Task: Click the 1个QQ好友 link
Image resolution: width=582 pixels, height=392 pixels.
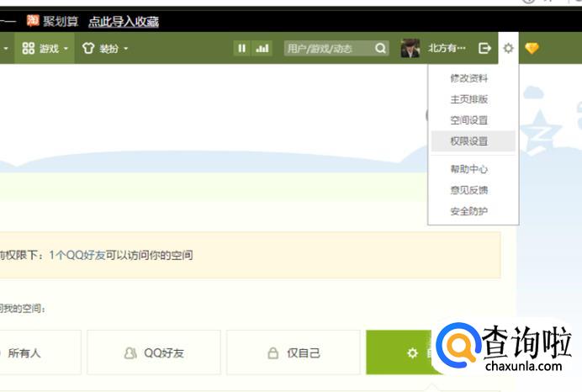Action: coord(77,255)
